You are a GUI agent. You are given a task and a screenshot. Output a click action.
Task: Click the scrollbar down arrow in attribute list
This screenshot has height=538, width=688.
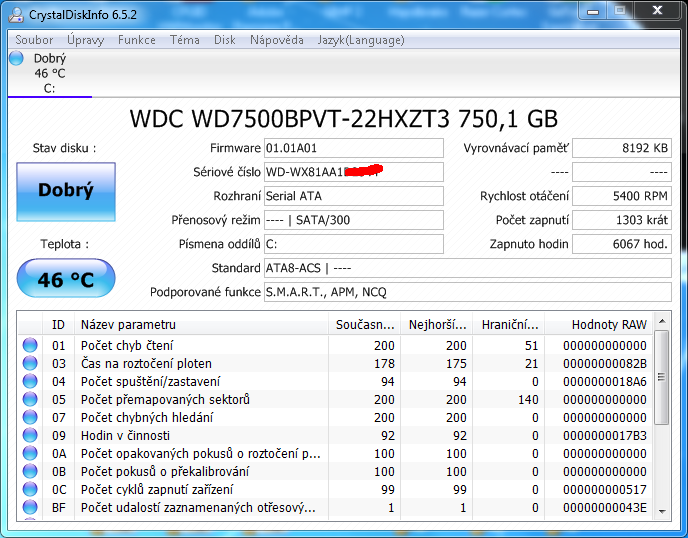[x=662, y=512]
